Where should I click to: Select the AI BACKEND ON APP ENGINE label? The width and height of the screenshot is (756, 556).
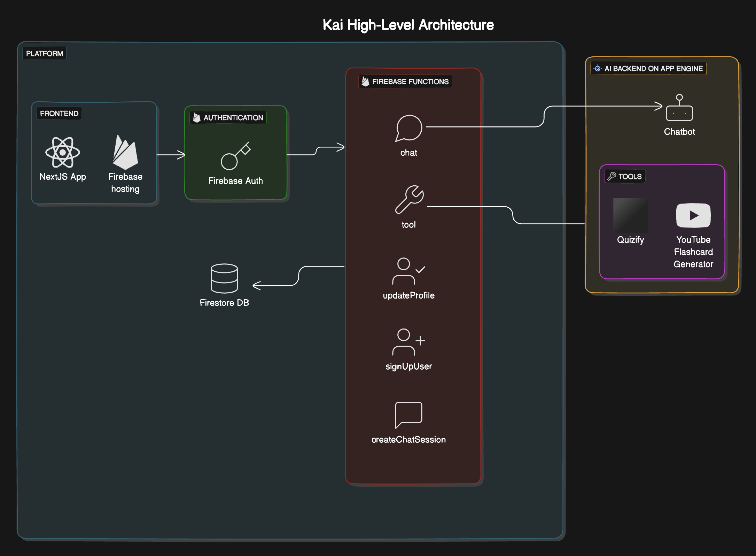tap(649, 69)
